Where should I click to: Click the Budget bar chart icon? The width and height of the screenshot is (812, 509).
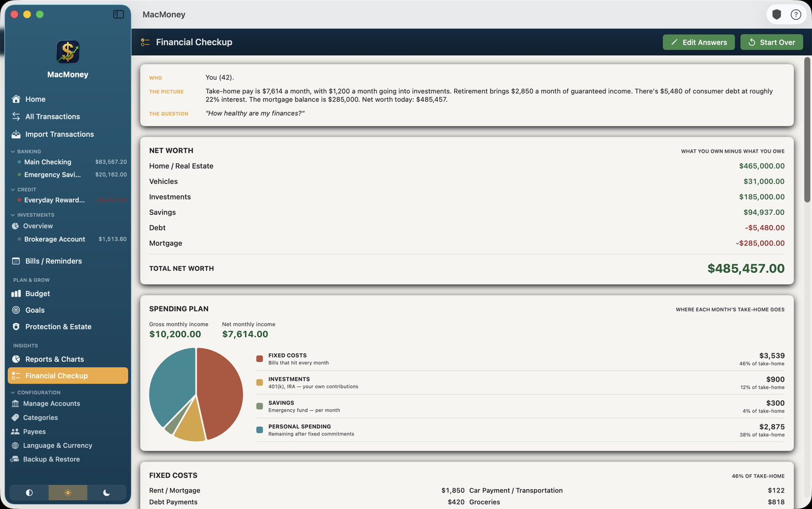pos(16,294)
